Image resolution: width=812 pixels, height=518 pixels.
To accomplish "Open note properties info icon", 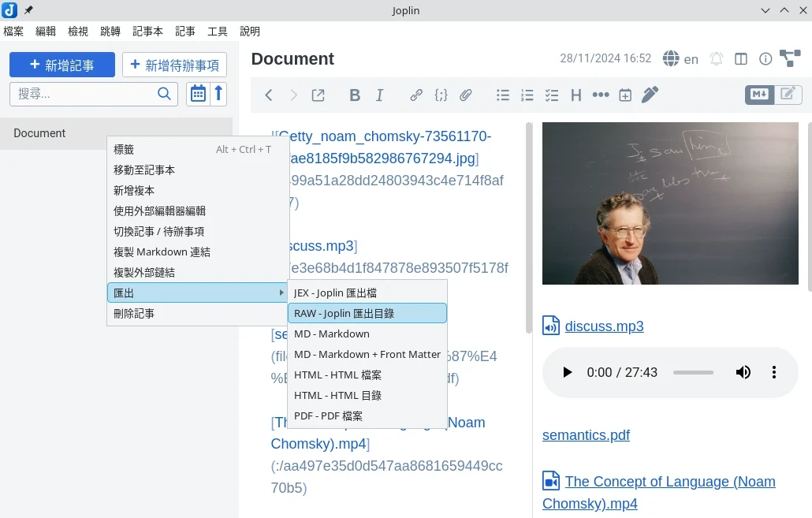I will (765, 59).
